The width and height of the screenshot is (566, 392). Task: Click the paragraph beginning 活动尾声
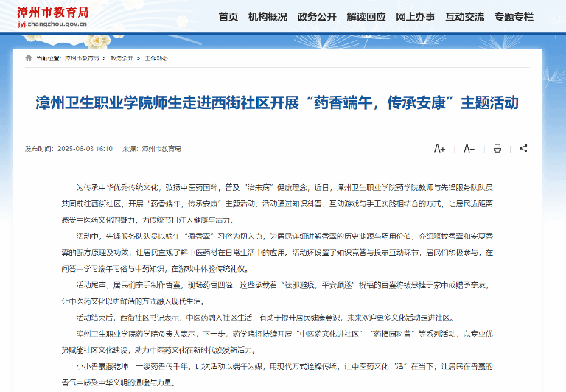tap(277, 293)
